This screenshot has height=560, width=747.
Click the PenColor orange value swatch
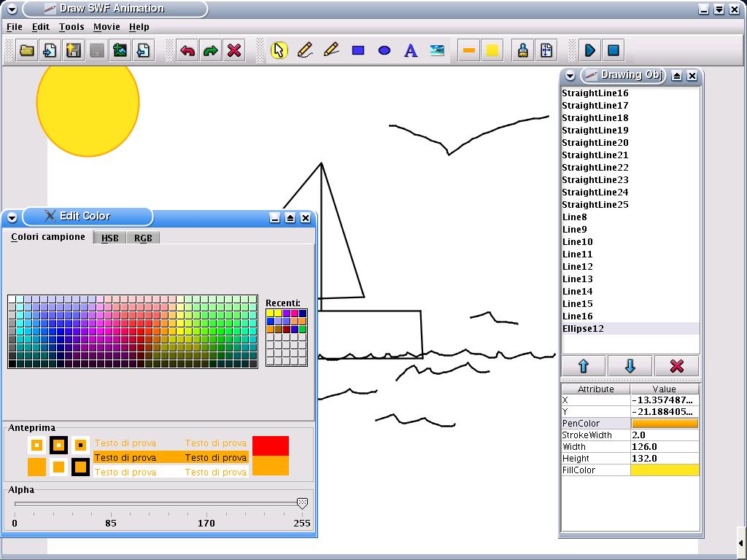[x=665, y=424]
